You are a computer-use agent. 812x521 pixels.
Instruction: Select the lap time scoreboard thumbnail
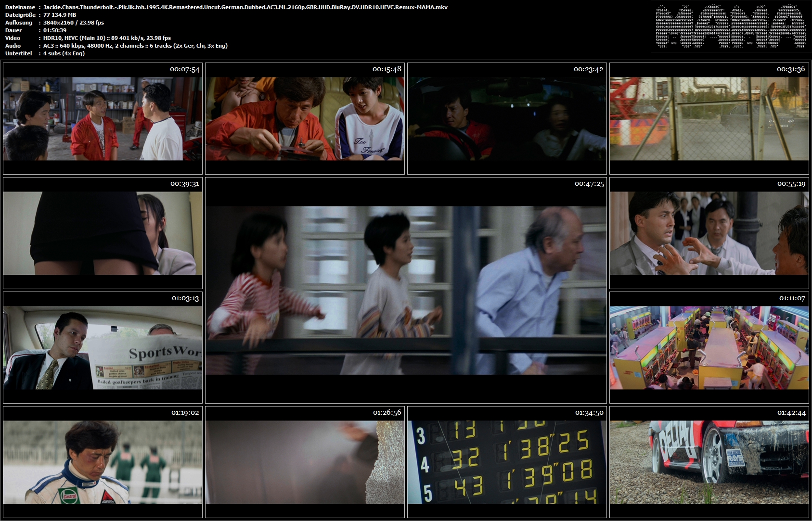tap(507, 462)
